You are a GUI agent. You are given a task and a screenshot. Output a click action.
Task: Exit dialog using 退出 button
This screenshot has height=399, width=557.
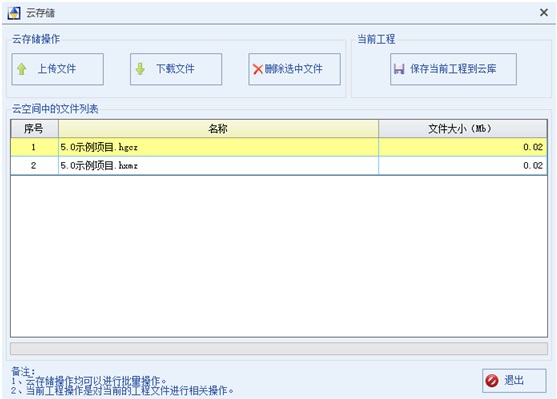click(x=514, y=381)
